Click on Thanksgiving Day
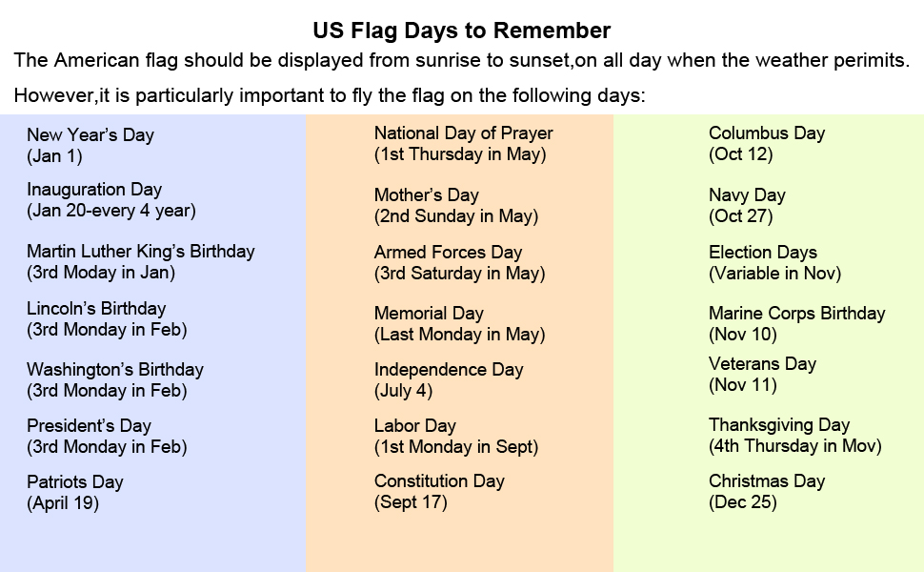 coord(779,425)
